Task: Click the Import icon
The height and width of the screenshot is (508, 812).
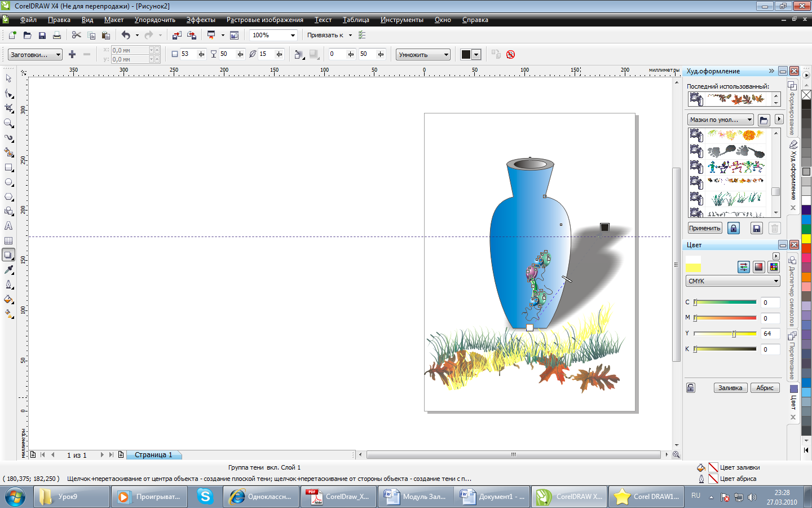Action: pos(176,35)
